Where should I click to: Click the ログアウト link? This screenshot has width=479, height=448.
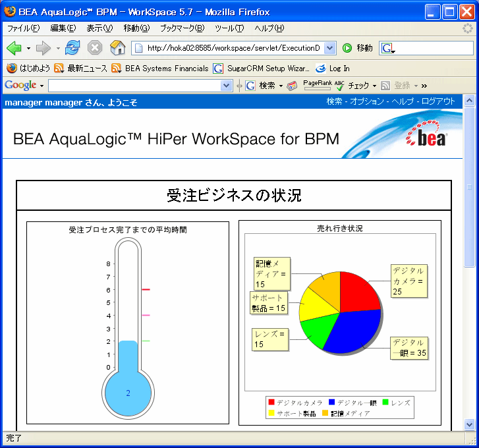[438, 101]
